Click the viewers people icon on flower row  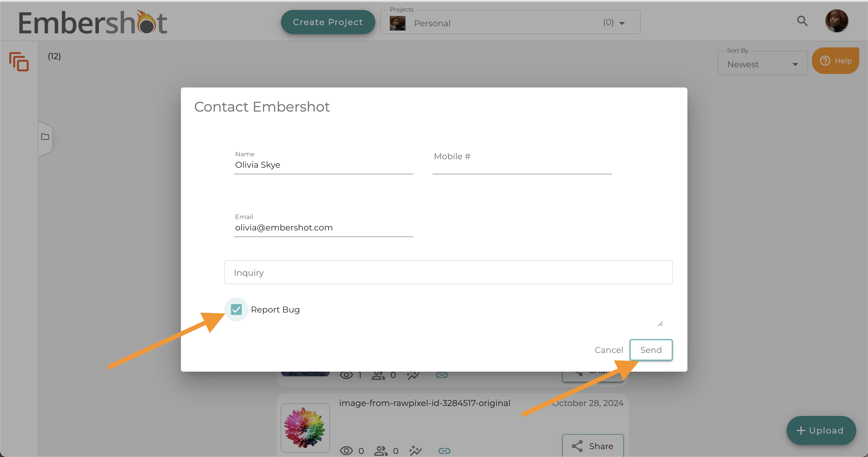381,451
